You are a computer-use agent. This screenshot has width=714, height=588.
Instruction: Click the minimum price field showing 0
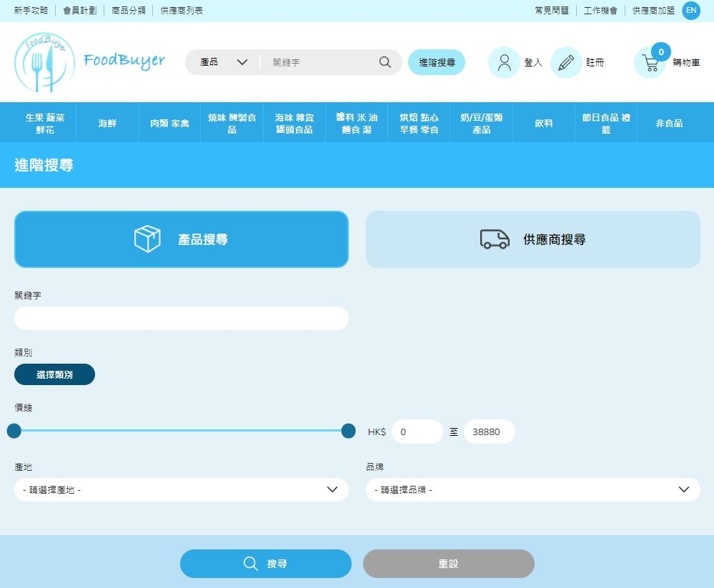417,432
